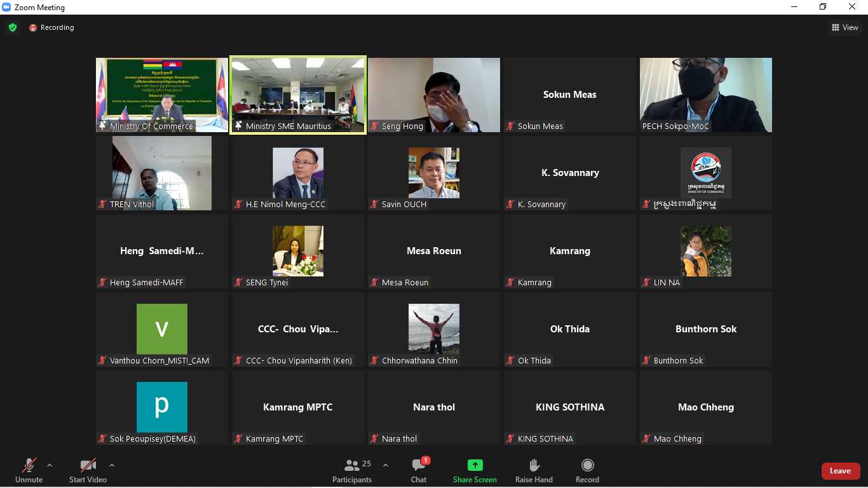Click the K. Sovannary participant tile

point(570,173)
